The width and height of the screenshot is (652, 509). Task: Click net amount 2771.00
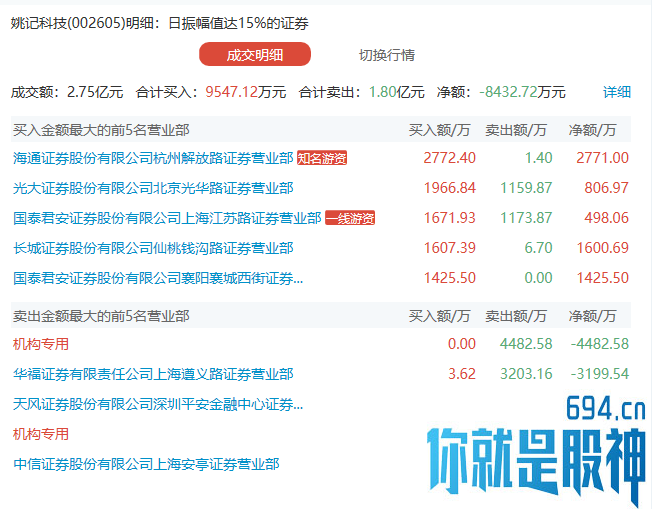click(603, 158)
